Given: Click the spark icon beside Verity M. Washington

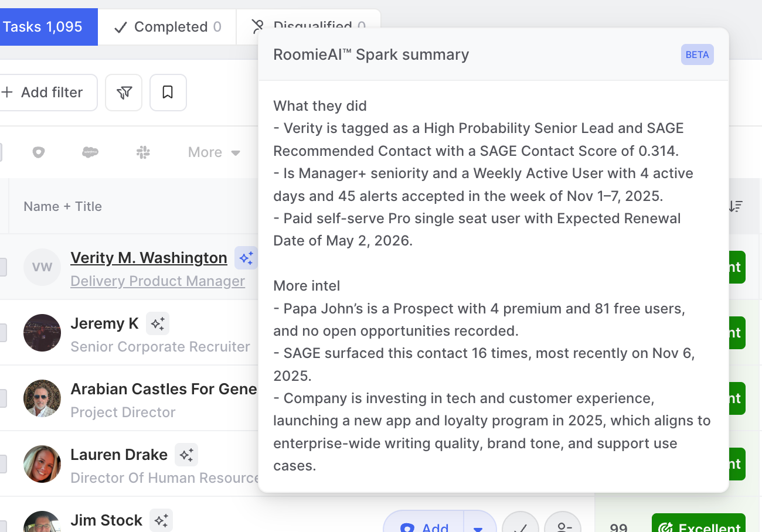Looking at the screenshot, I should point(246,258).
